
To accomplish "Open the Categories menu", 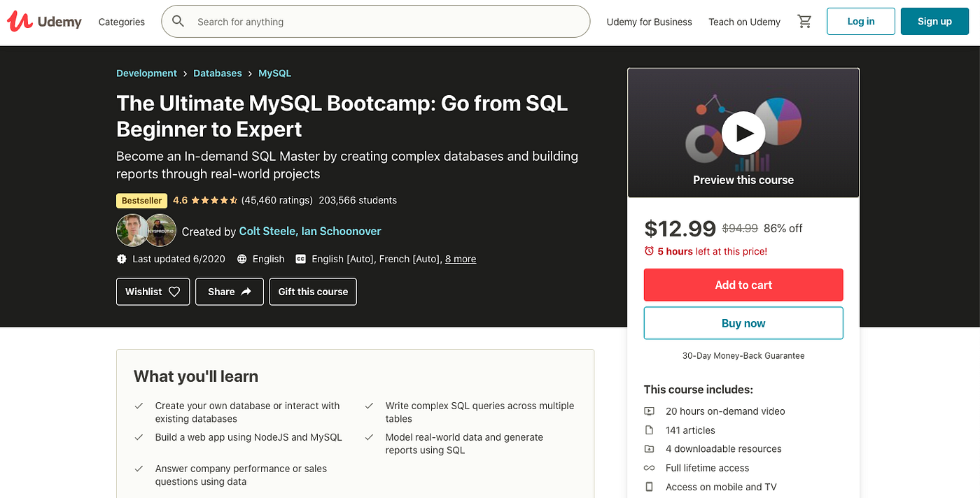I will (122, 22).
